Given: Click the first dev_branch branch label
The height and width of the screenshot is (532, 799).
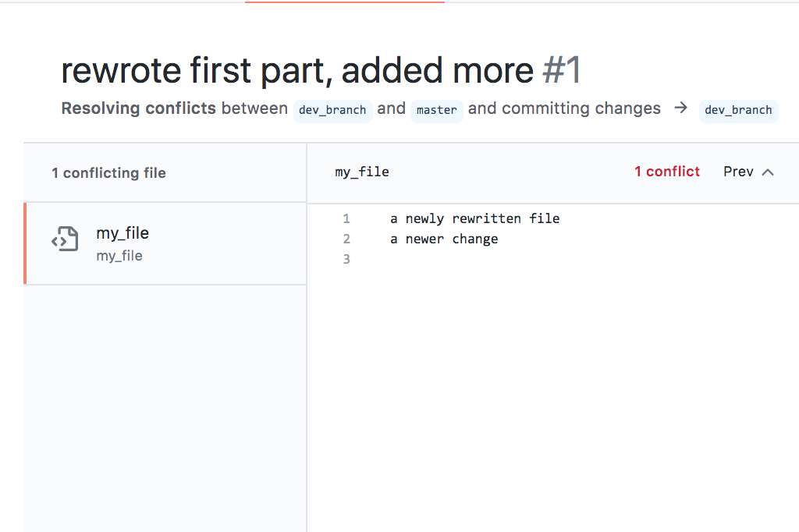Looking at the screenshot, I should coord(332,110).
